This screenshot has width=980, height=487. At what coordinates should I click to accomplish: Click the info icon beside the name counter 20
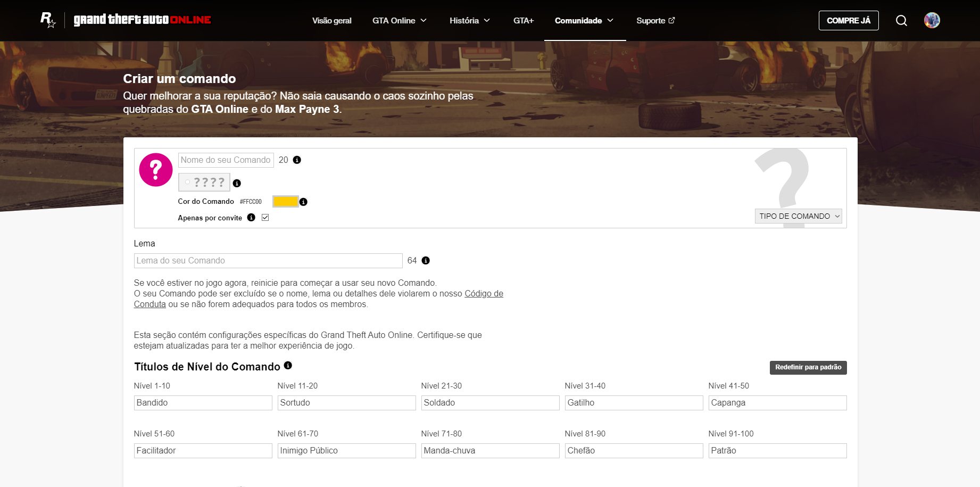(x=297, y=160)
